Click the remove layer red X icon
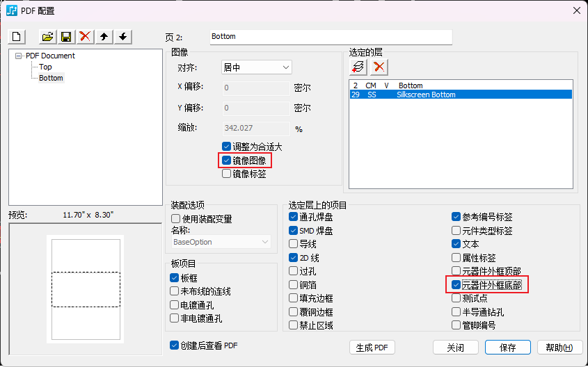Viewport: 588px width, 367px height. pyautogui.click(x=379, y=67)
